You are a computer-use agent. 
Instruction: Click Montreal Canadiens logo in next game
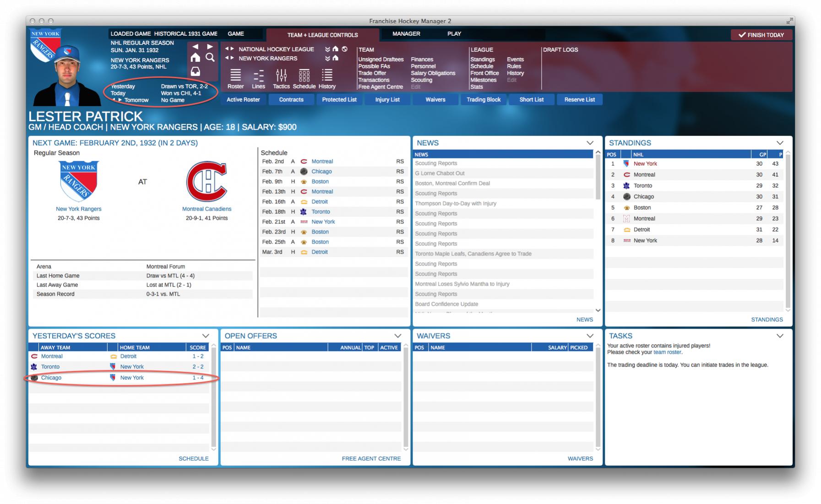click(x=207, y=181)
